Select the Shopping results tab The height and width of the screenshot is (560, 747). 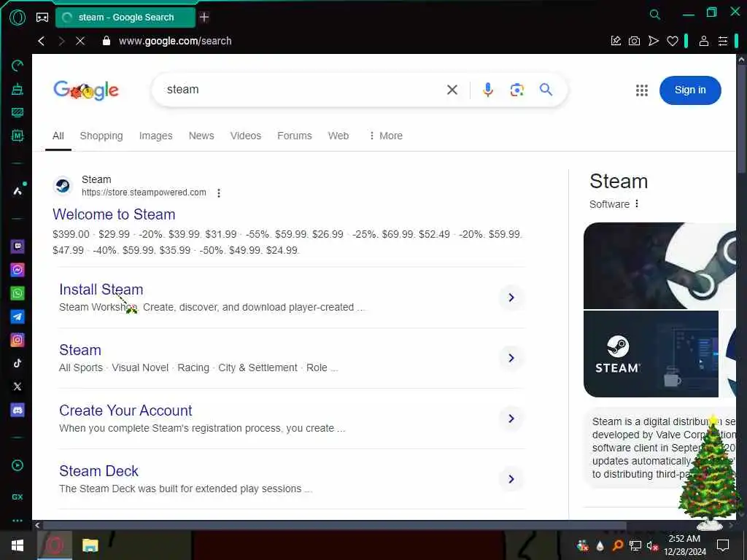click(101, 136)
